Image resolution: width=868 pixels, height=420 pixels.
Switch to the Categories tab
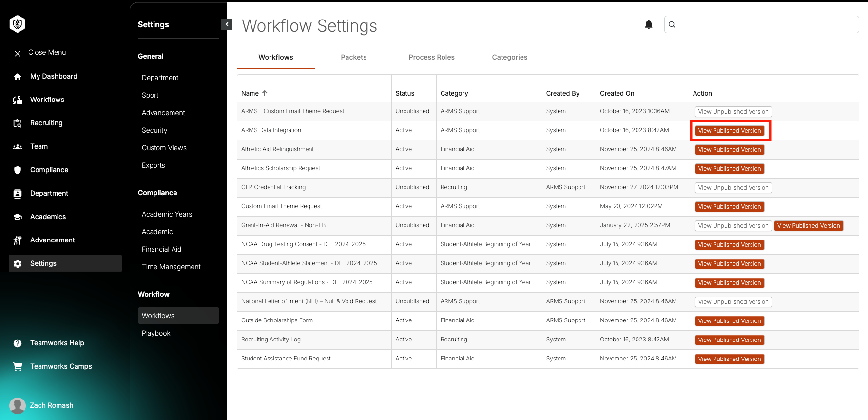click(510, 57)
